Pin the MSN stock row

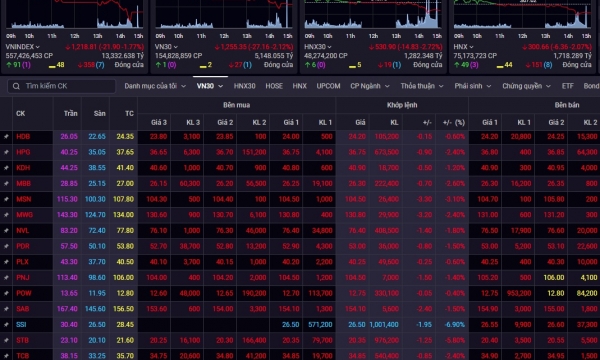(6, 199)
